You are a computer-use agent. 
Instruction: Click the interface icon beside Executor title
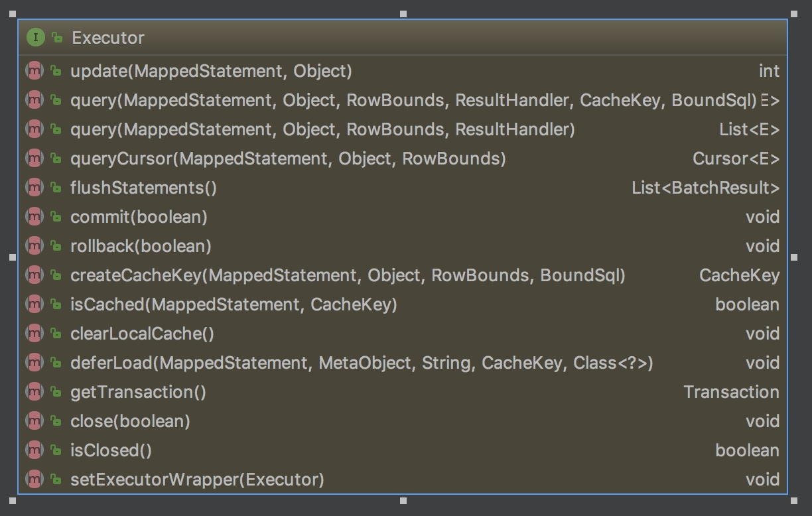[x=36, y=38]
